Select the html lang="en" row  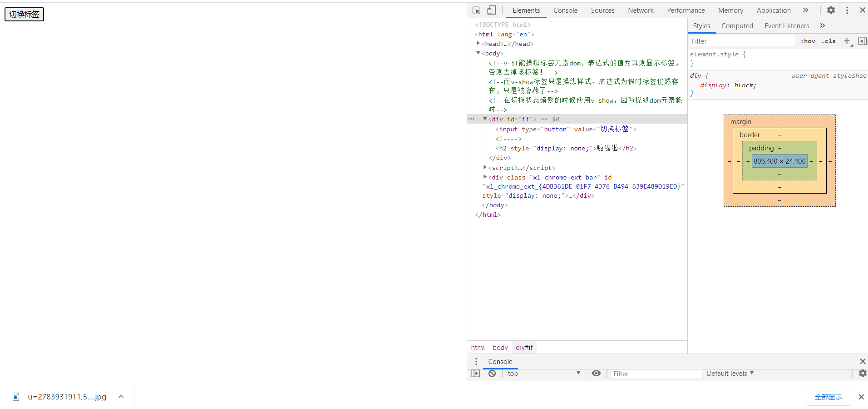pos(504,34)
